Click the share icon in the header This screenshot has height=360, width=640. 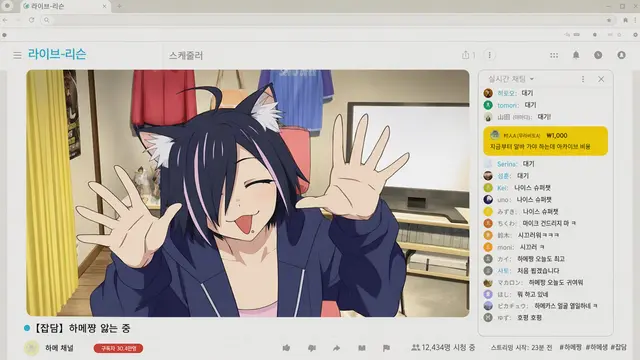tap(465, 55)
